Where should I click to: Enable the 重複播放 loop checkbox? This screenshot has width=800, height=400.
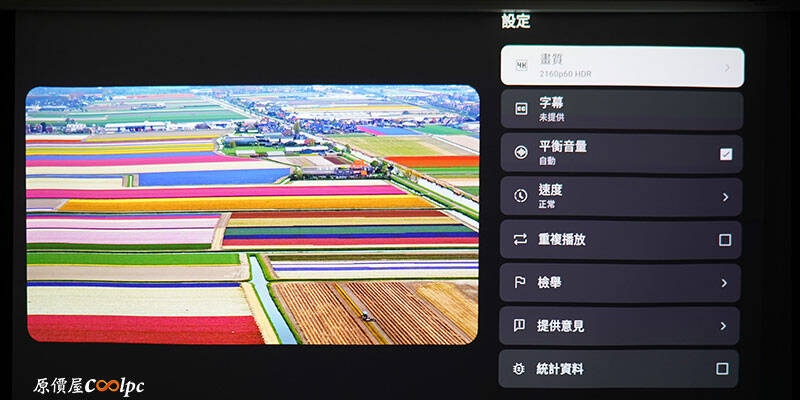pos(724,240)
